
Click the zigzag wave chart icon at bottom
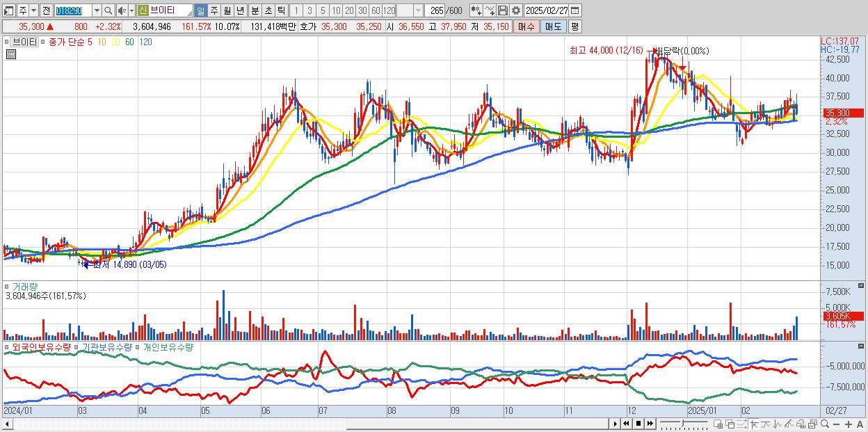click(x=777, y=424)
